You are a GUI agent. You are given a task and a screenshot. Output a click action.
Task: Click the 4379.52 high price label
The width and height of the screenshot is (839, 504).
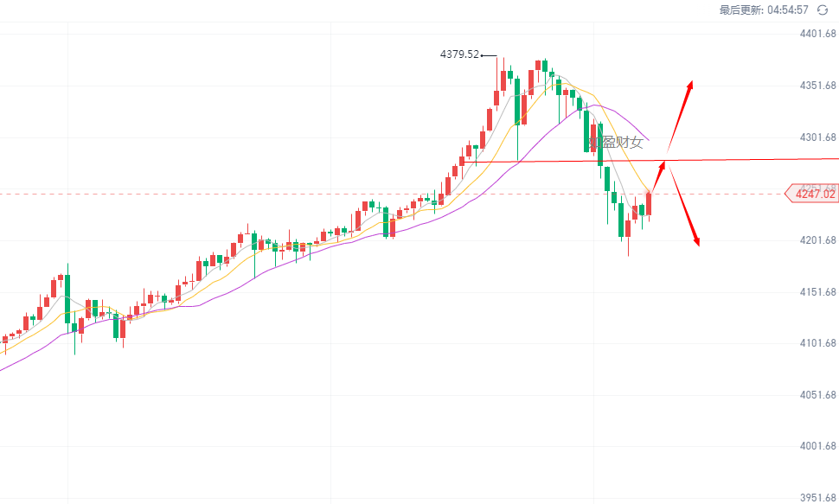pyautogui.click(x=459, y=54)
